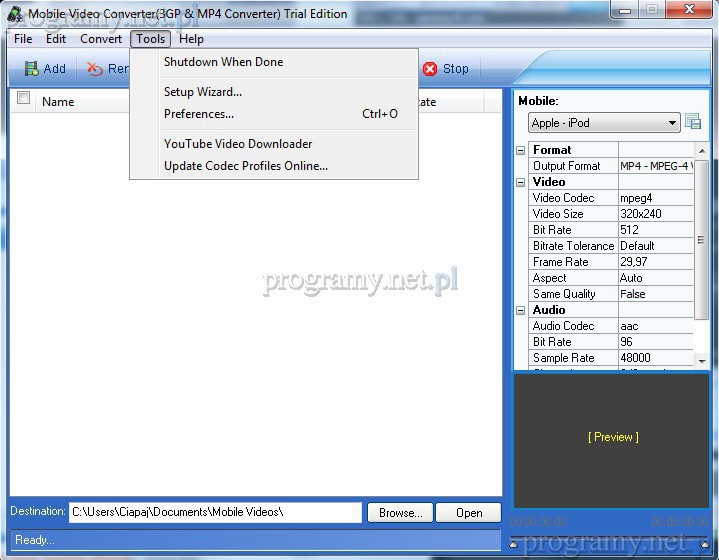This screenshot has height=560, width=719.
Task: Collapse the Video property group
Action: click(521, 182)
